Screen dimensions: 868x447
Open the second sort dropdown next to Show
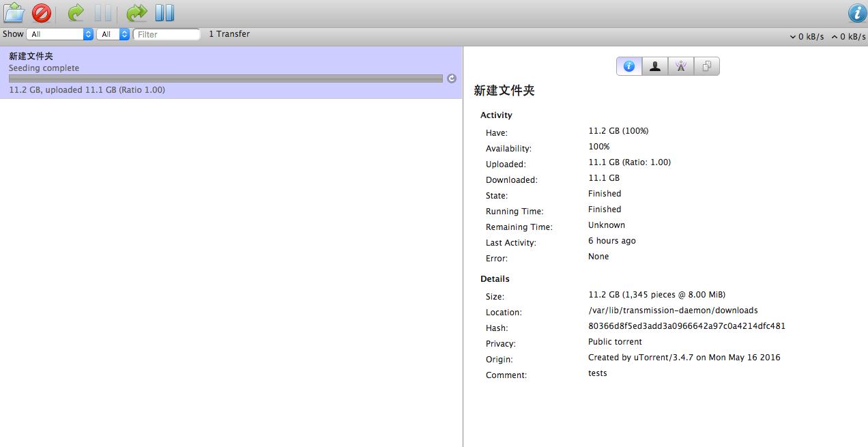112,33
